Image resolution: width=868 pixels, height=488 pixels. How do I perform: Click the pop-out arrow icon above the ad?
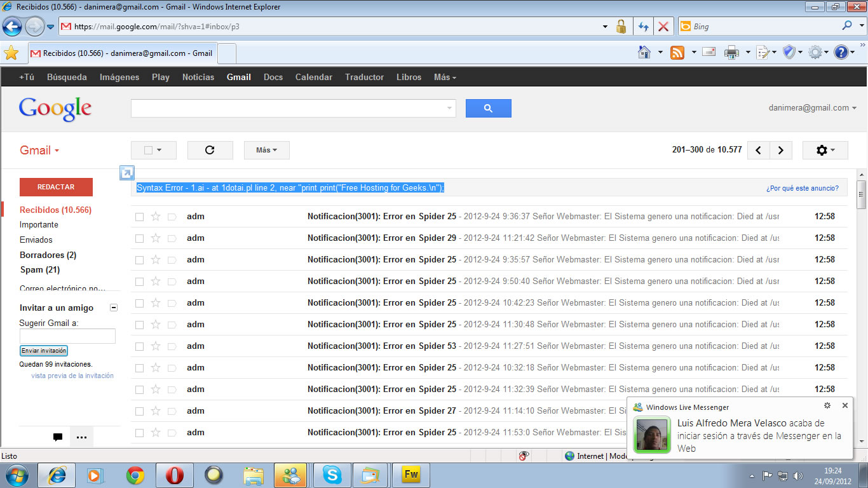click(x=127, y=173)
